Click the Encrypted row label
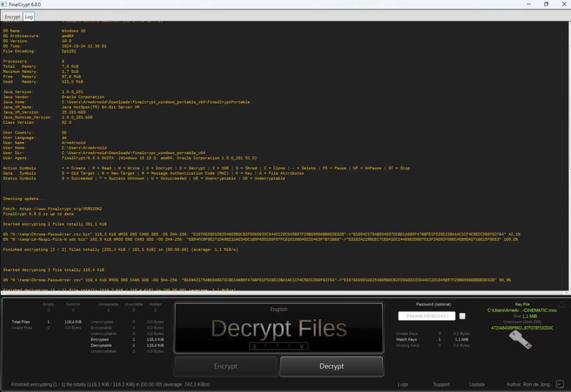This screenshot has height=392, width=571. [x=99, y=340]
